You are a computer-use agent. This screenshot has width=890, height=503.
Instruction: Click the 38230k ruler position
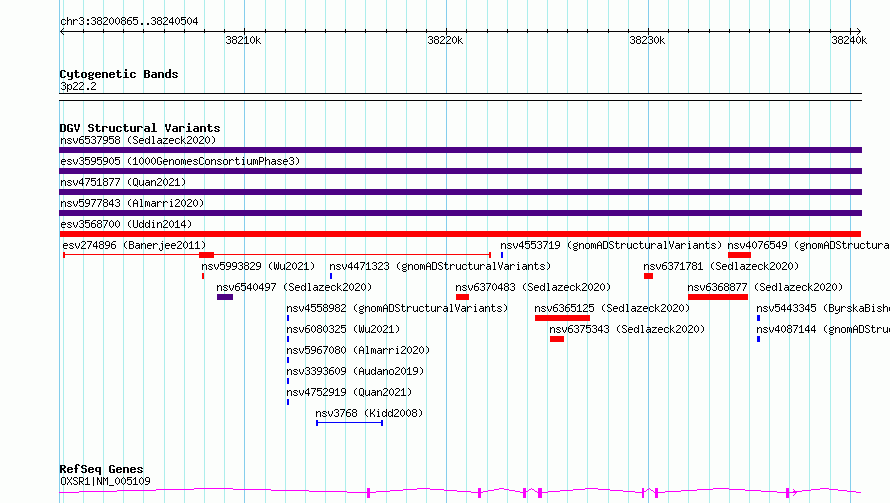647,40
